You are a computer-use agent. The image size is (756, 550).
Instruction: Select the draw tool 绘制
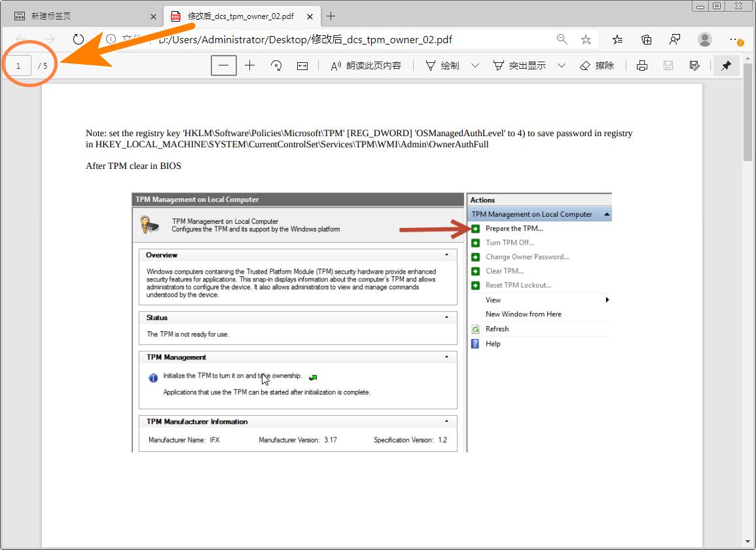[442, 65]
